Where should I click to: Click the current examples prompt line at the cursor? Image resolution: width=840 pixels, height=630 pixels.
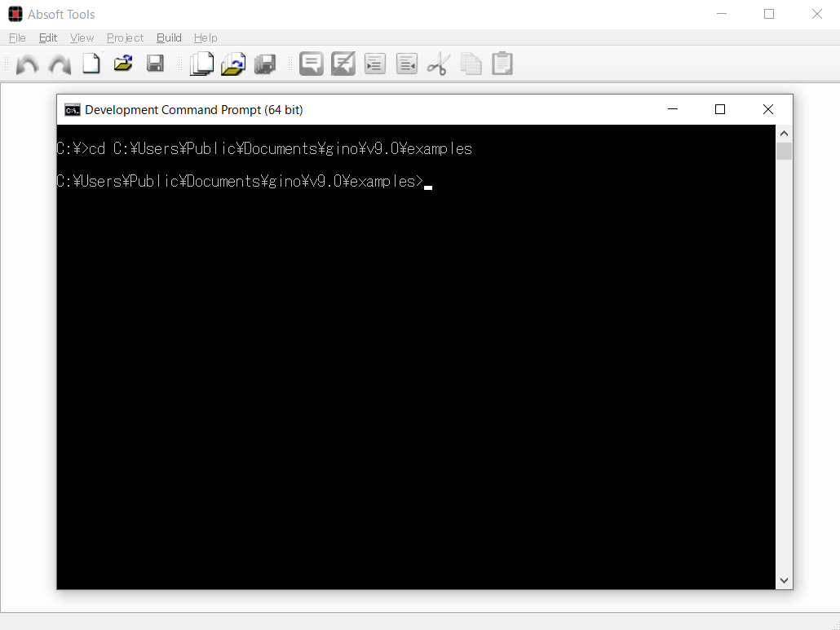click(245, 182)
